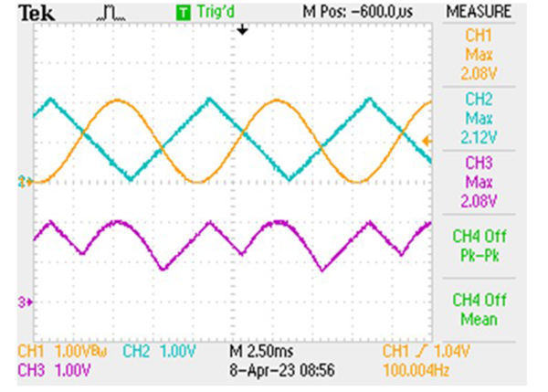Click the CH2 ground reference marker
Viewport: 548px width, 392px height.
[x=26, y=182]
